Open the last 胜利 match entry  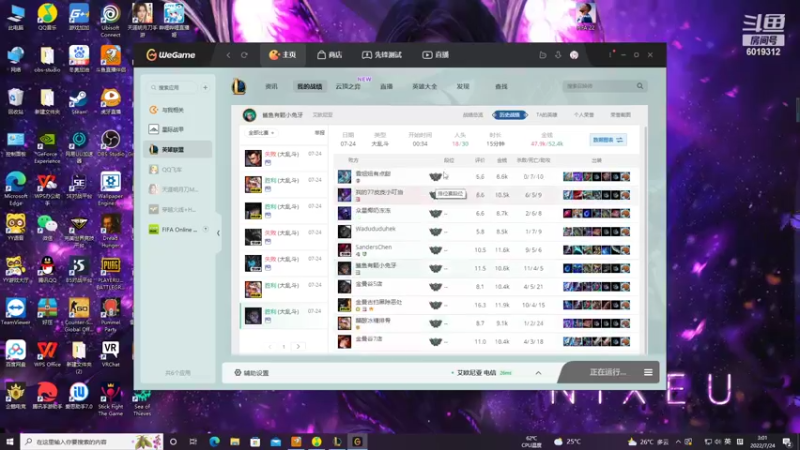(x=284, y=316)
